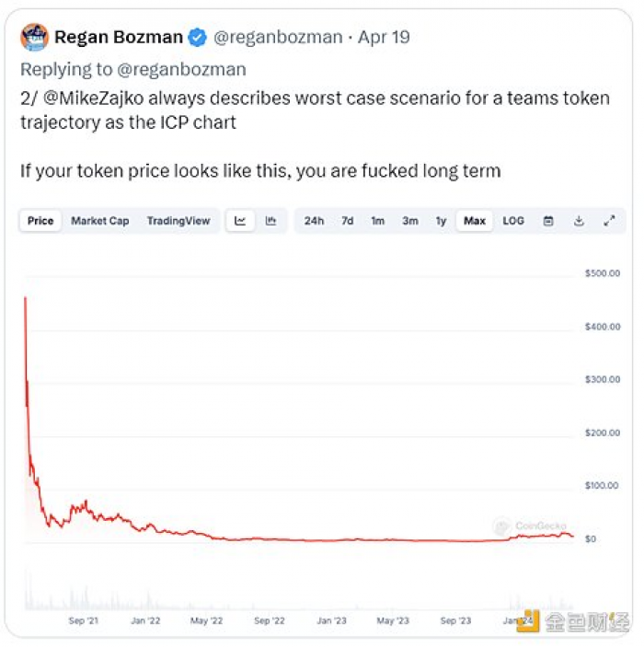Click the initial price peak on chart
This screenshot has width=644, height=647.
pyautogui.click(x=25, y=298)
